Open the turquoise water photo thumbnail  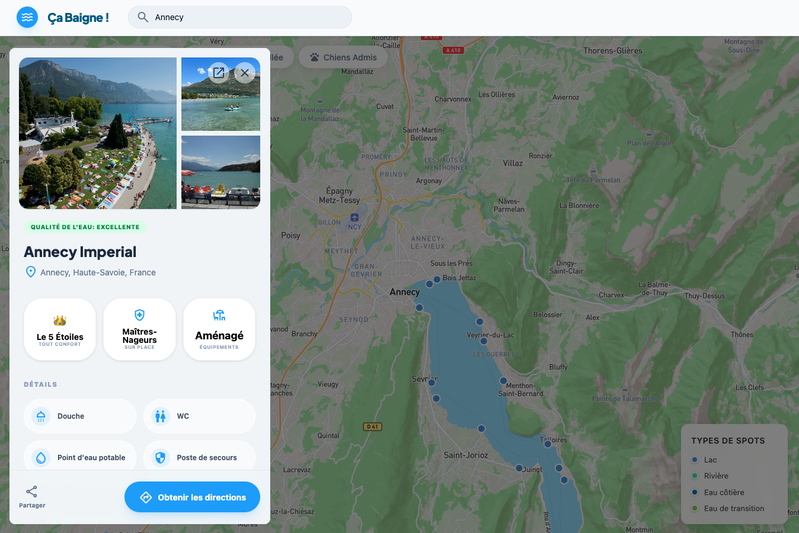[x=221, y=94]
